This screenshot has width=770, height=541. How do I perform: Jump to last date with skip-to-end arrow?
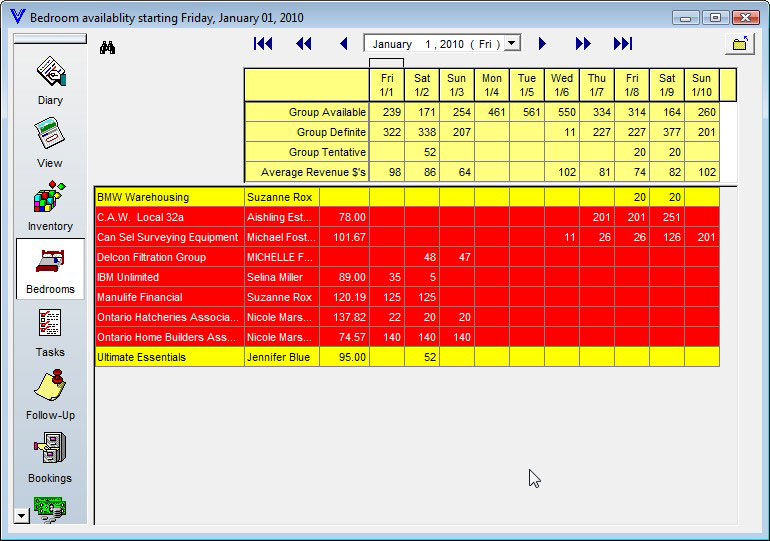(622, 44)
